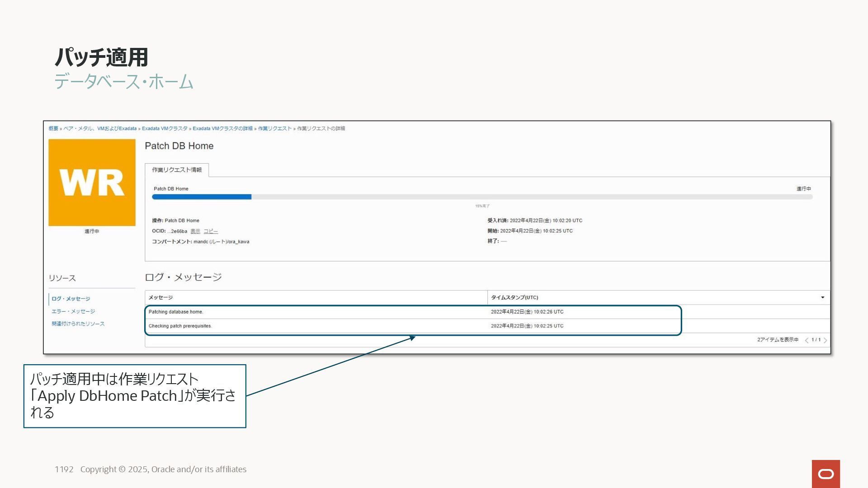Viewport: 868px width, 488px height.
Task: Go to next log page arrow
Action: tap(825, 340)
